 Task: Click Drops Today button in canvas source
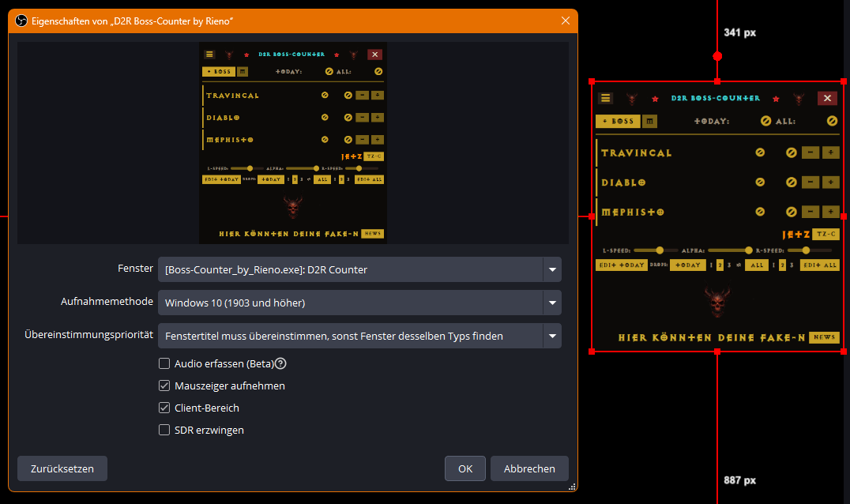(x=688, y=265)
